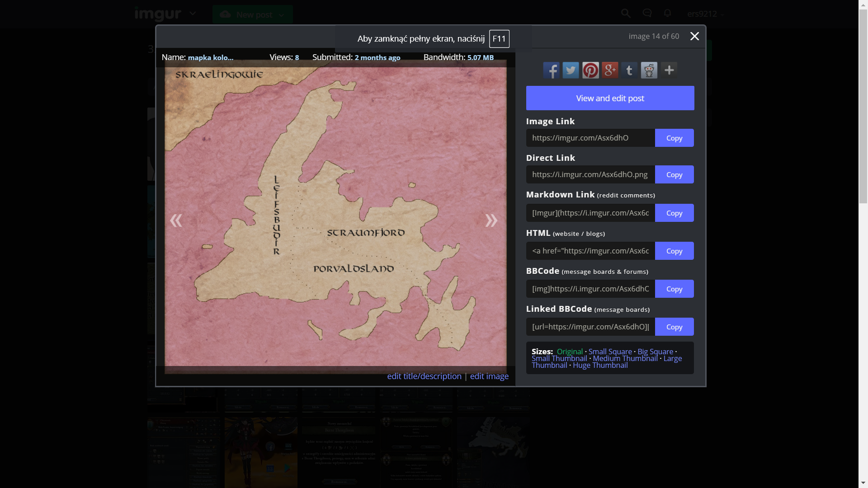
Task: Share image on Google Plus
Action: pos(610,70)
